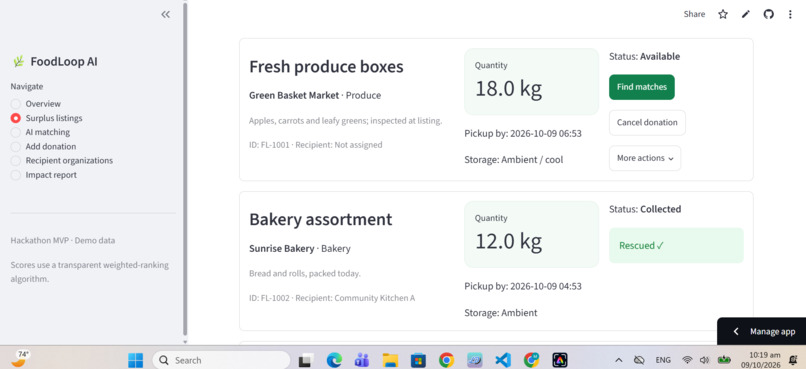Select the Recipient organizations radio option

[62, 160]
